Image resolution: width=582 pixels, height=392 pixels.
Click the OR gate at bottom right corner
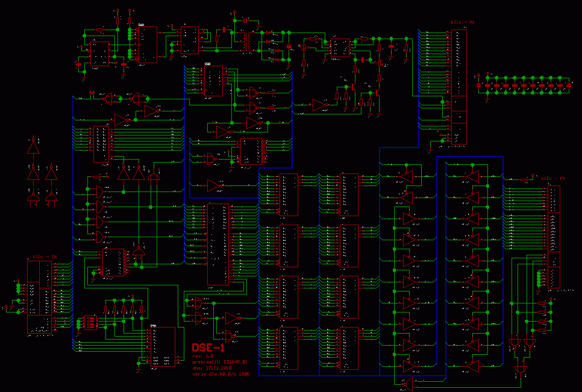pos(521,369)
